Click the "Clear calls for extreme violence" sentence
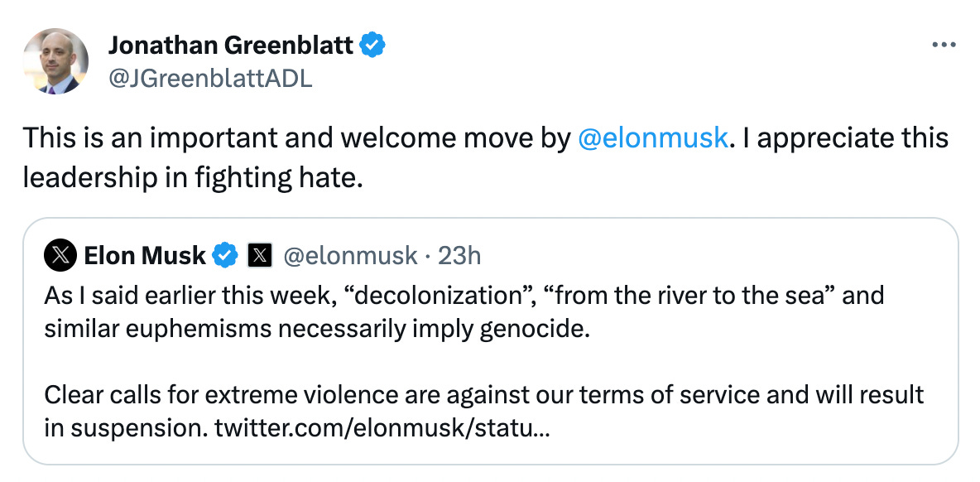The image size is (980, 482). point(331,395)
